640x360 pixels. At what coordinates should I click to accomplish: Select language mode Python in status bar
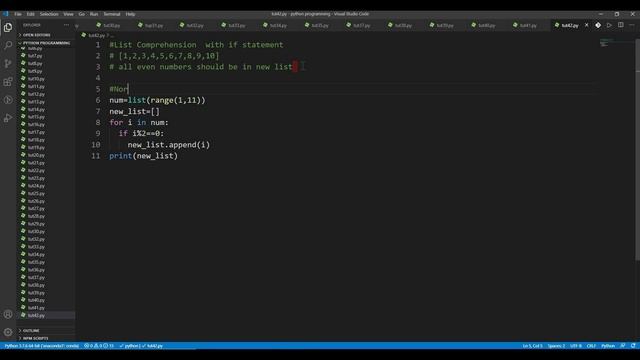pyautogui.click(x=608, y=346)
